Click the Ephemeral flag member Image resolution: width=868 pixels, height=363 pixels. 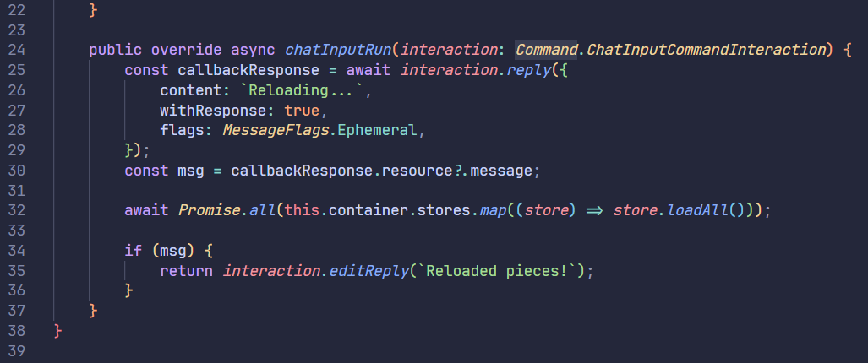point(375,131)
